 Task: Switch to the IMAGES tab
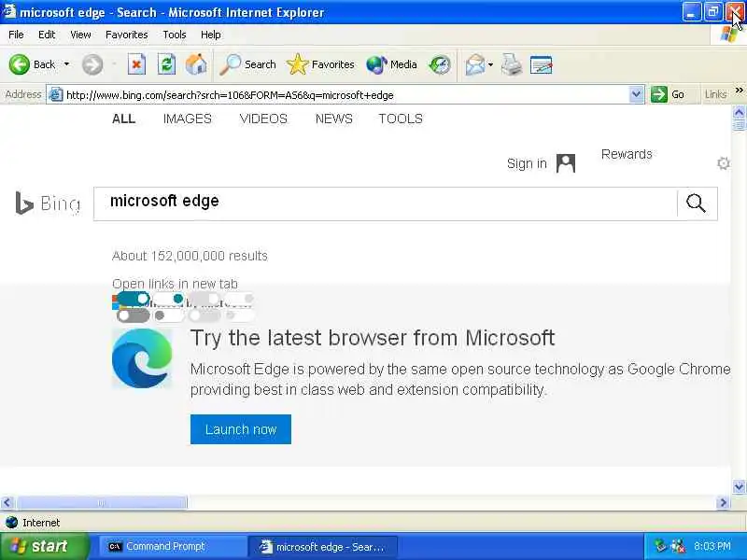pos(188,119)
